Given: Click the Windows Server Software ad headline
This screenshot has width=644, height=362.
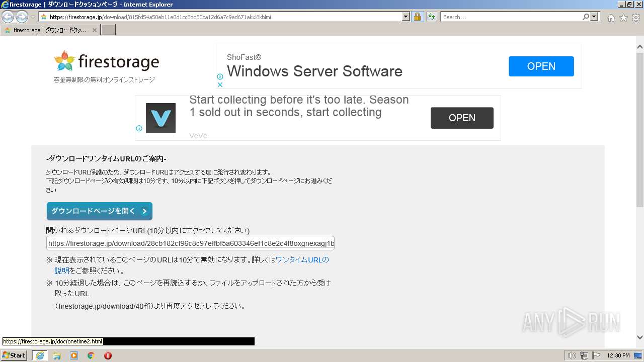Looking at the screenshot, I should click(x=314, y=71).
